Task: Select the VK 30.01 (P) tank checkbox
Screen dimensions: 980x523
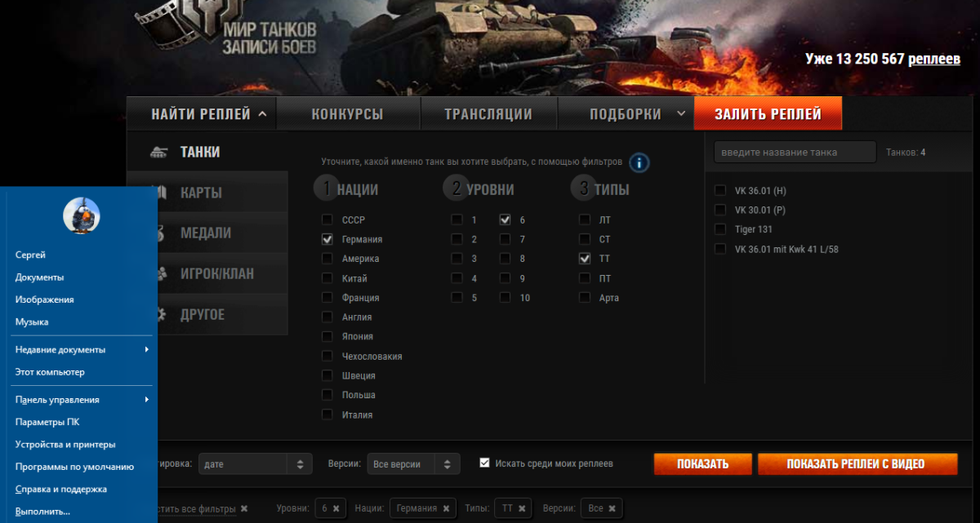Action: click(x=720, y=210)
